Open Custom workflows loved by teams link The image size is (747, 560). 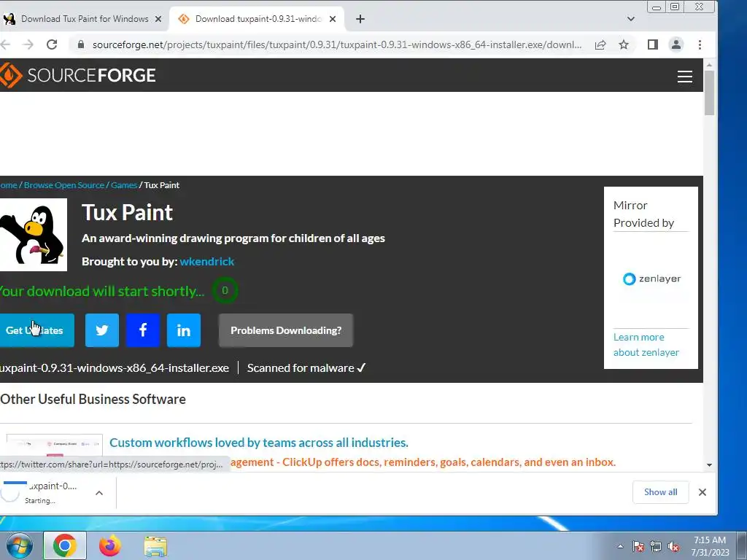coord(259,443)
